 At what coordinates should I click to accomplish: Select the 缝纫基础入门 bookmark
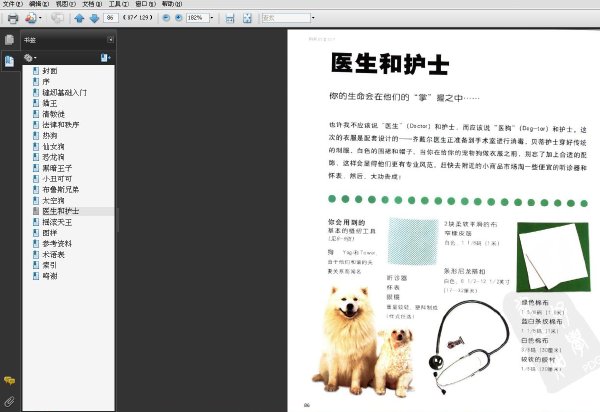pyautogui.click(x=64, y=93)
